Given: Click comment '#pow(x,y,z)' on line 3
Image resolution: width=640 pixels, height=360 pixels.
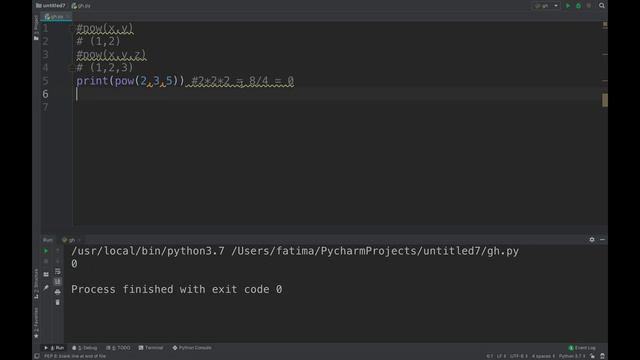Looking at the screenshot, I should tap(111, 54).
